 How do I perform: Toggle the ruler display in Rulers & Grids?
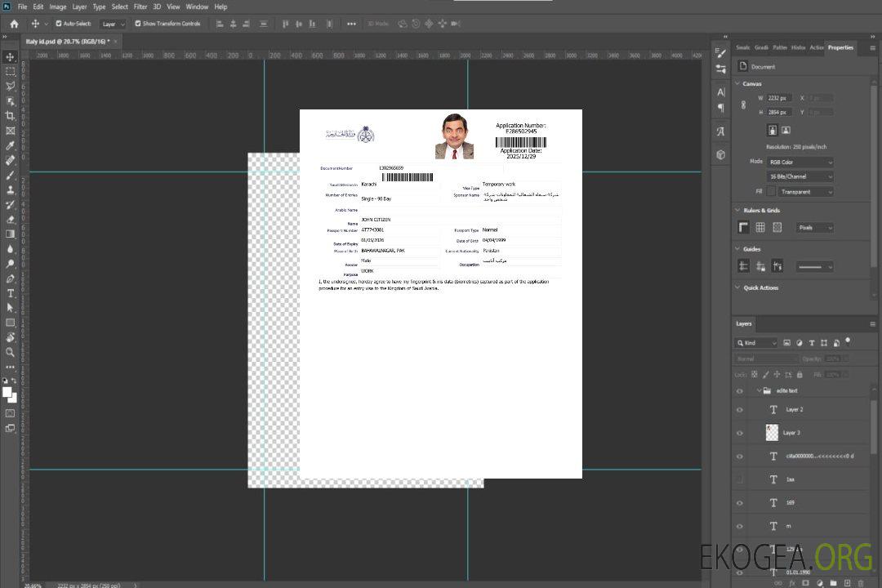coord(743,227)
